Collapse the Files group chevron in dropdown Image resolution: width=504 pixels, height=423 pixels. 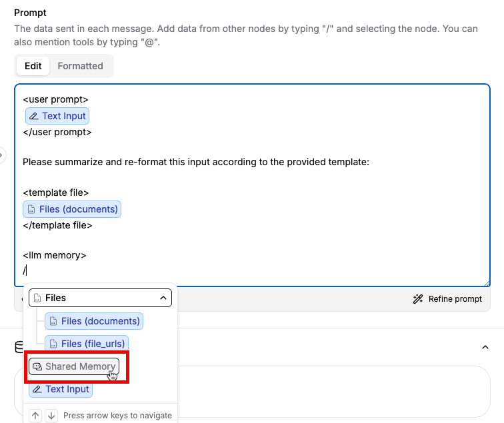pyautogui.click(x=162, y=298)
